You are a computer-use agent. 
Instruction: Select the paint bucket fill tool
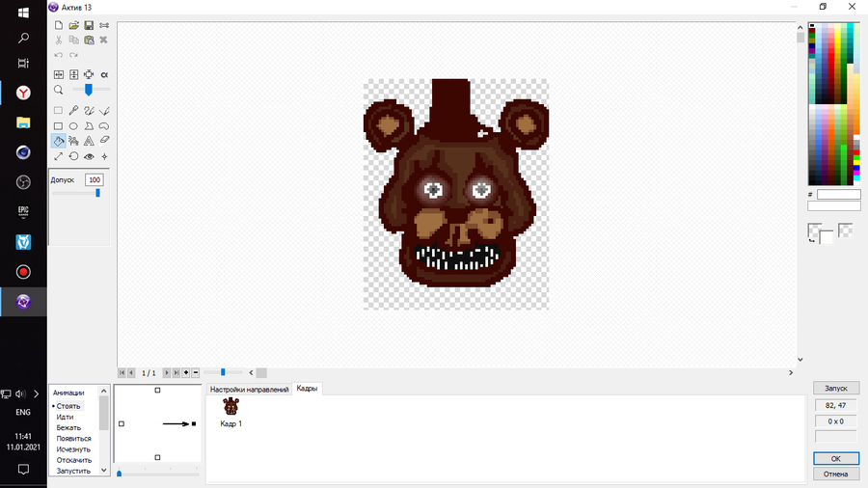click(x=58, y=141)
